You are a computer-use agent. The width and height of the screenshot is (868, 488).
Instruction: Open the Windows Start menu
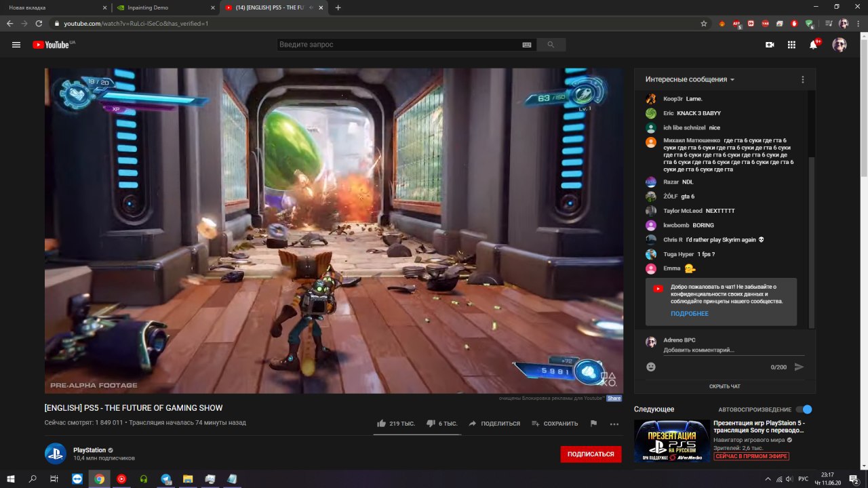coord(12,479)
